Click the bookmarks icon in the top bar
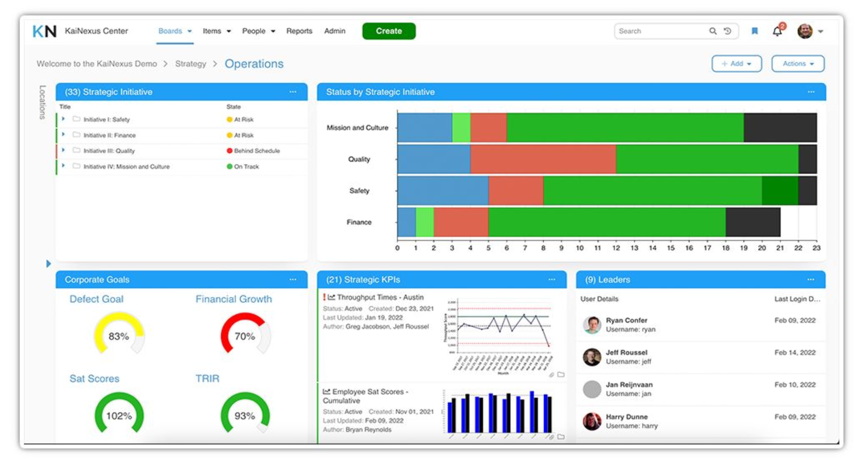 [755, 31]
